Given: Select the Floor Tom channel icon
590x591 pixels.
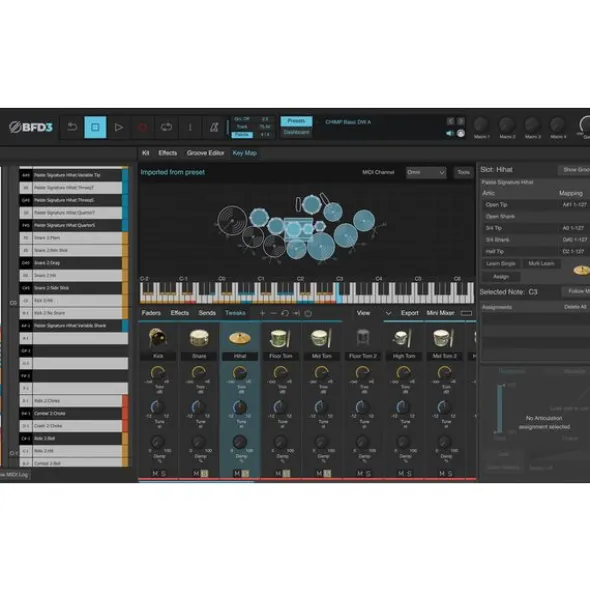Looking at the screenshot, I should tap(280, 338).
